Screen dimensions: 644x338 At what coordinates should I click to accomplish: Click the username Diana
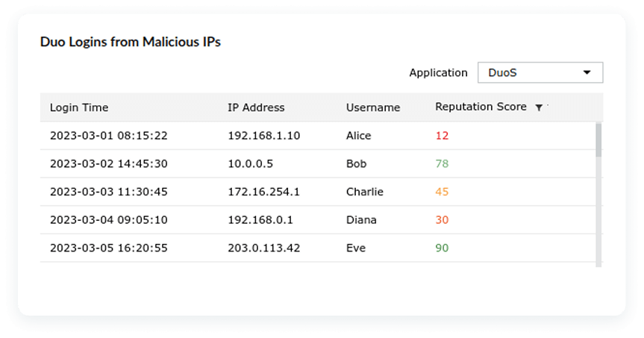tap(361, 220)
